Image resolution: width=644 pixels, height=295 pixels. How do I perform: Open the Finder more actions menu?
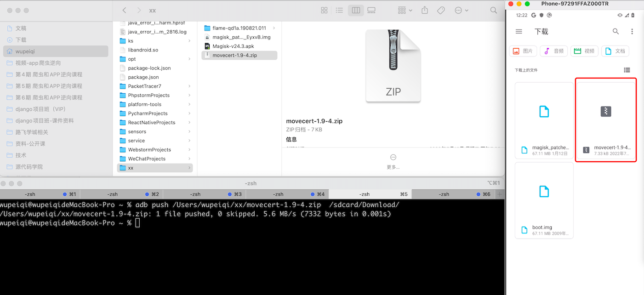pyautogui.click(x=461, y=10)
